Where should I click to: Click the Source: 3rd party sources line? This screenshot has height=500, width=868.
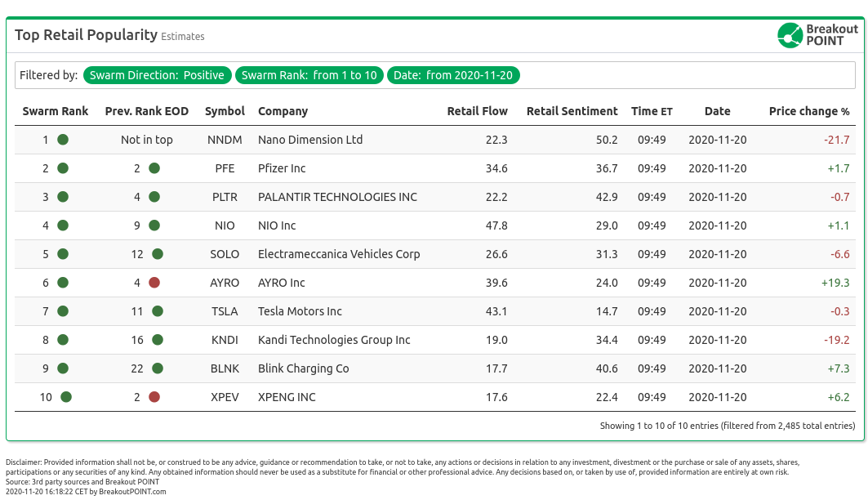tap(82, 482)
